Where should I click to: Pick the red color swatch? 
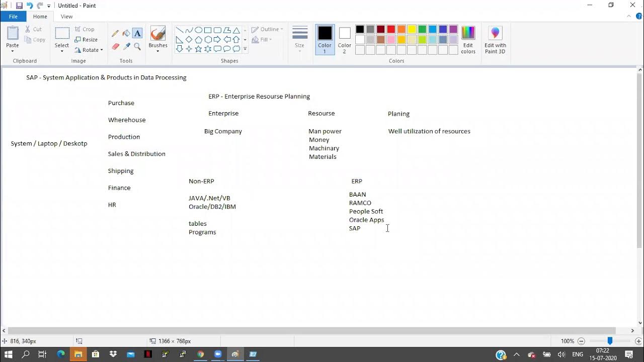pos(391,30)
